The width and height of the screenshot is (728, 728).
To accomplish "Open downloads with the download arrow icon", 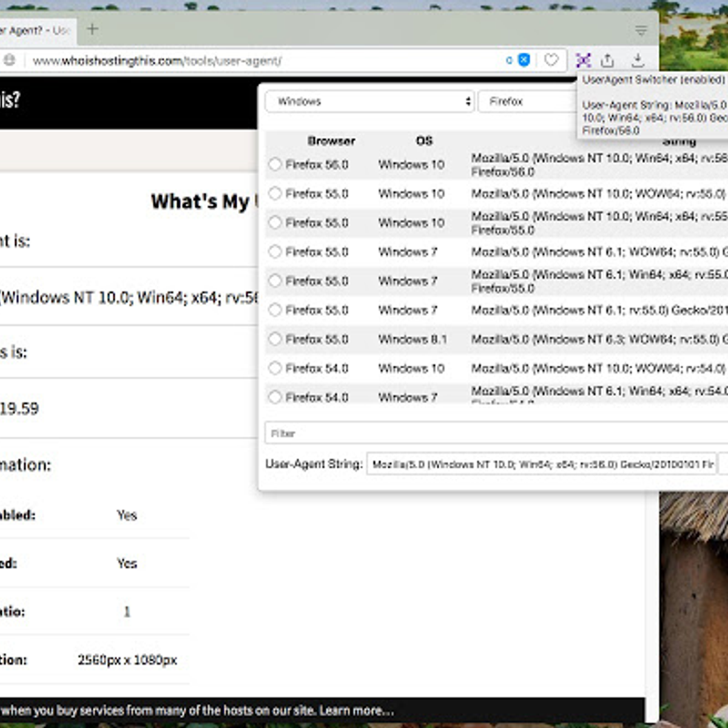I will [x=638, y=60].
